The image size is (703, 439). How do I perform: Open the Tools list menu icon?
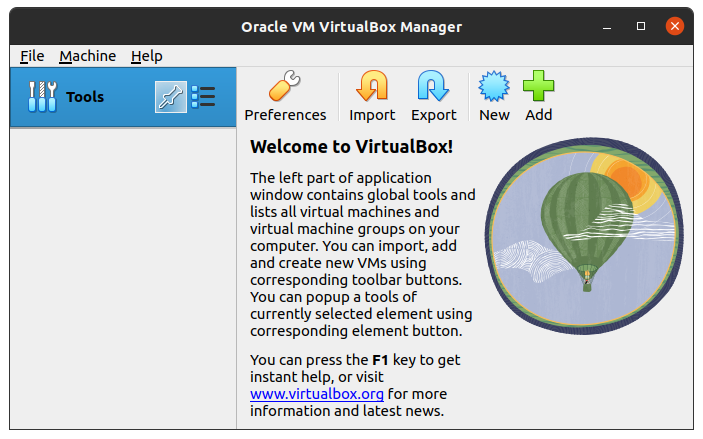click(x=203, y=97)
